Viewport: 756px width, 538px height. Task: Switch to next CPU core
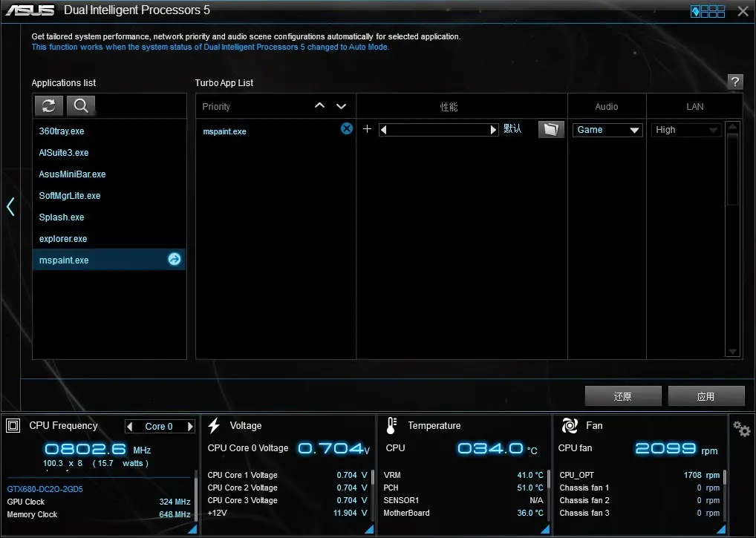point(190,426)
